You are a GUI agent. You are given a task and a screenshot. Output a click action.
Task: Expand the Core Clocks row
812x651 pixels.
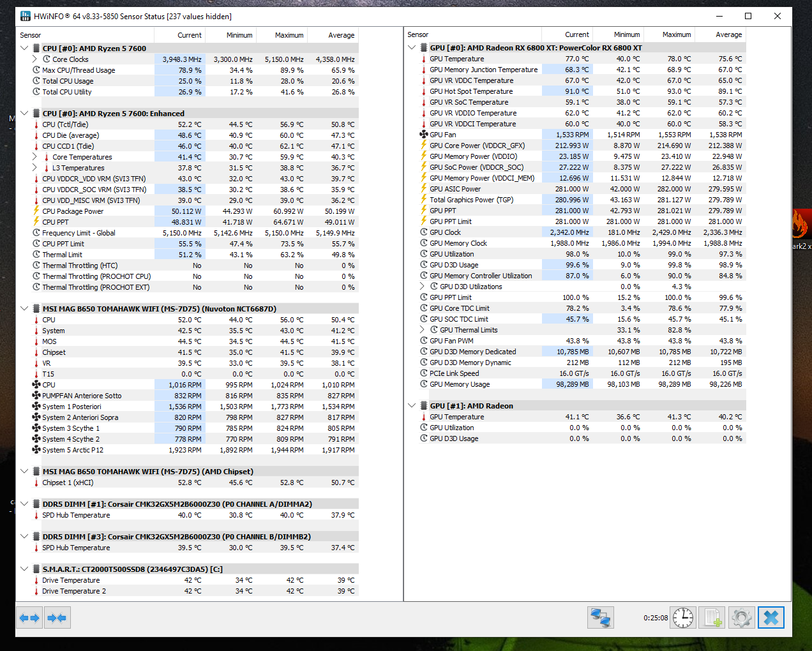click(x=34, y=59)
